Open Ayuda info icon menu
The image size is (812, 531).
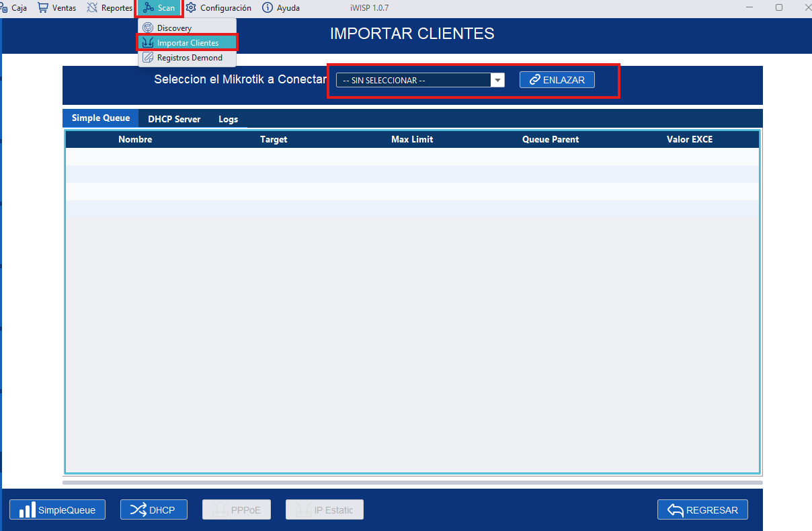pyautogui.click(x=268, y=8)
